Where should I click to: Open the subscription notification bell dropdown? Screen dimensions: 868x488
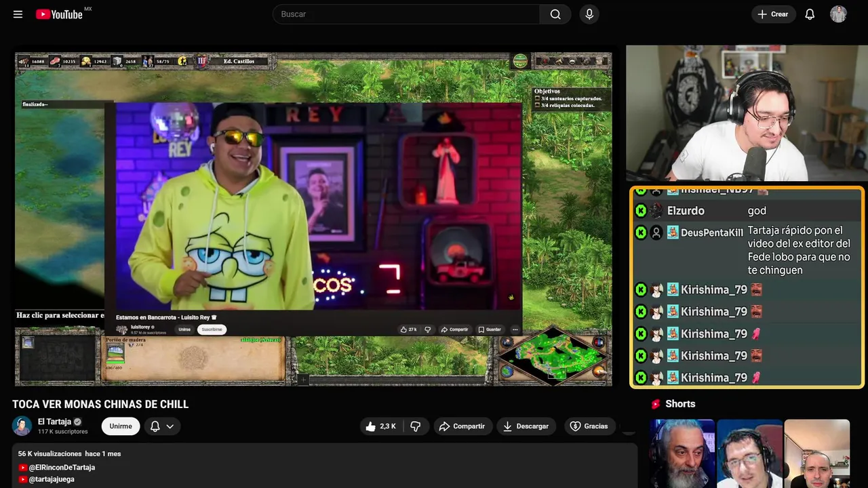(162, 426)
